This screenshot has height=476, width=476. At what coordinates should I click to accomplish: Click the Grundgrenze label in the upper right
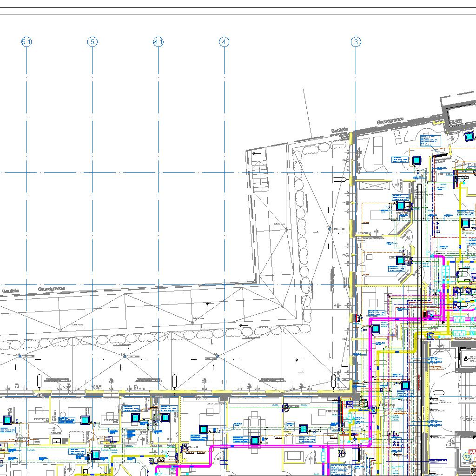[390, 122]
